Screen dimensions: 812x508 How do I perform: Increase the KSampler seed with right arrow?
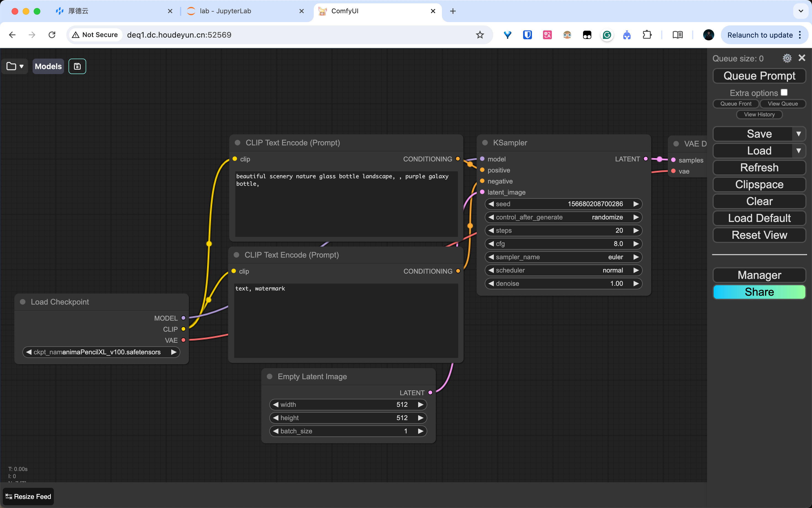[x=636, y=204]
